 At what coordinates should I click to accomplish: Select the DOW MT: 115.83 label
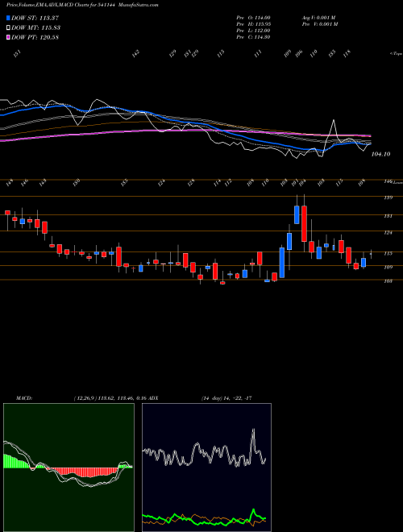coord(36,27)
